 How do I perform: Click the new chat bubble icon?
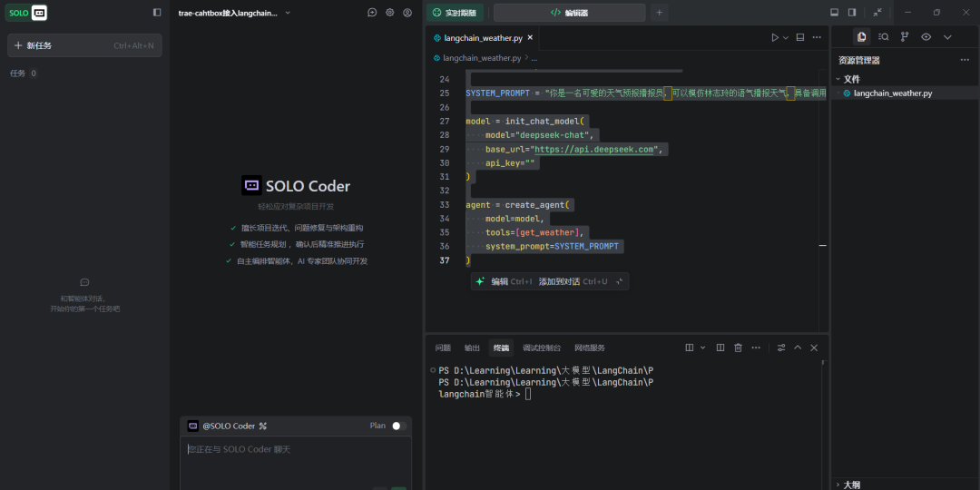[x=373, y=13]
